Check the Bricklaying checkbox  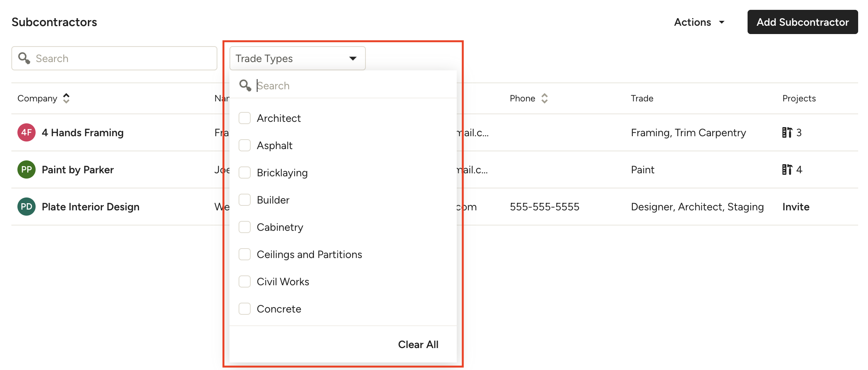point(245,173)
